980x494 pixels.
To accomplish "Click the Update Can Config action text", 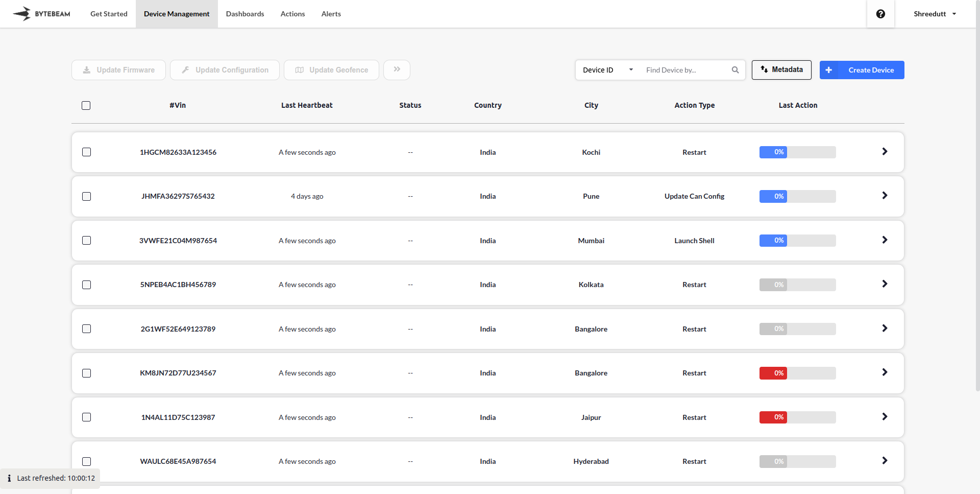I will tap(694, 196).
